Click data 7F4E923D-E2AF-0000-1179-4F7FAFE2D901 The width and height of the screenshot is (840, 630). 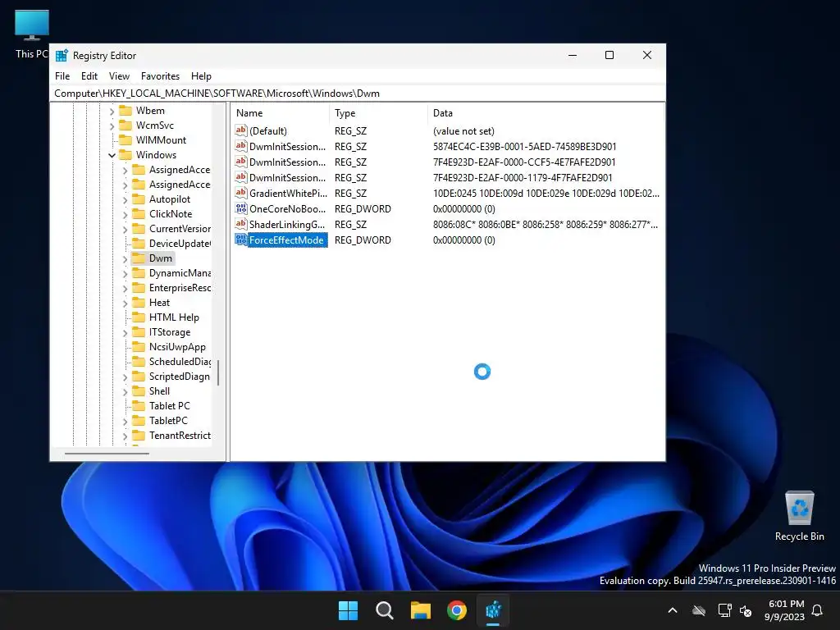523,178
